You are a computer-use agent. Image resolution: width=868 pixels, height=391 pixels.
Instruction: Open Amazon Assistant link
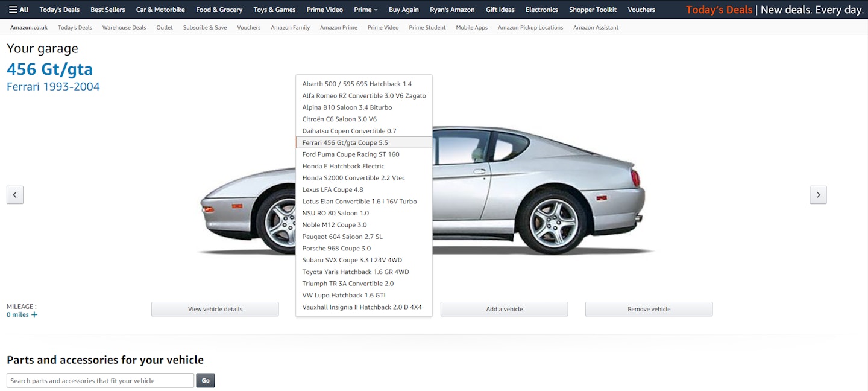click(x=596, y=27)
